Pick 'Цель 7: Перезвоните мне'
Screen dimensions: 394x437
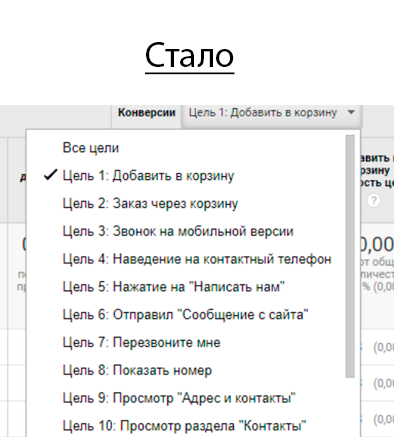[142, 342]
